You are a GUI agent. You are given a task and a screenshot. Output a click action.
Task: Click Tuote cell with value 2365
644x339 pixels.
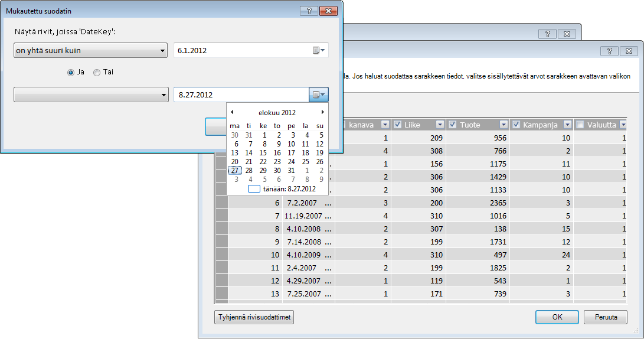click(x=478, y=203)
